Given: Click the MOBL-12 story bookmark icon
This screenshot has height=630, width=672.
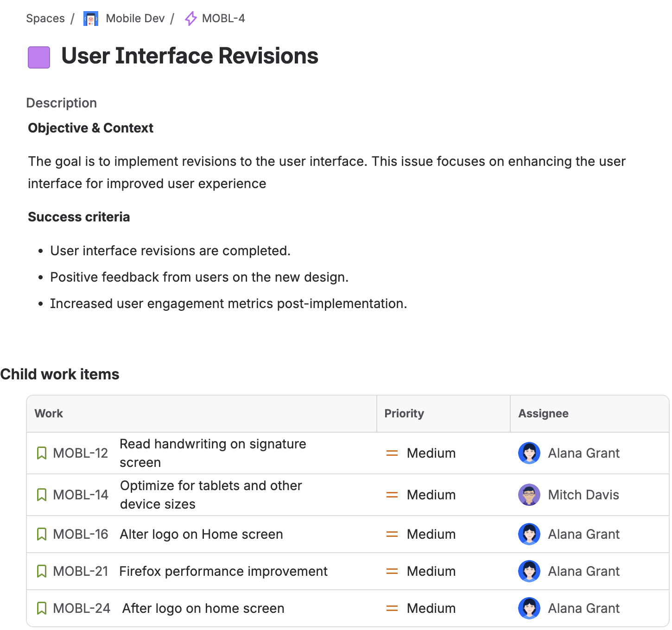Looking at the screenshot, I should (x=42, y=453).
